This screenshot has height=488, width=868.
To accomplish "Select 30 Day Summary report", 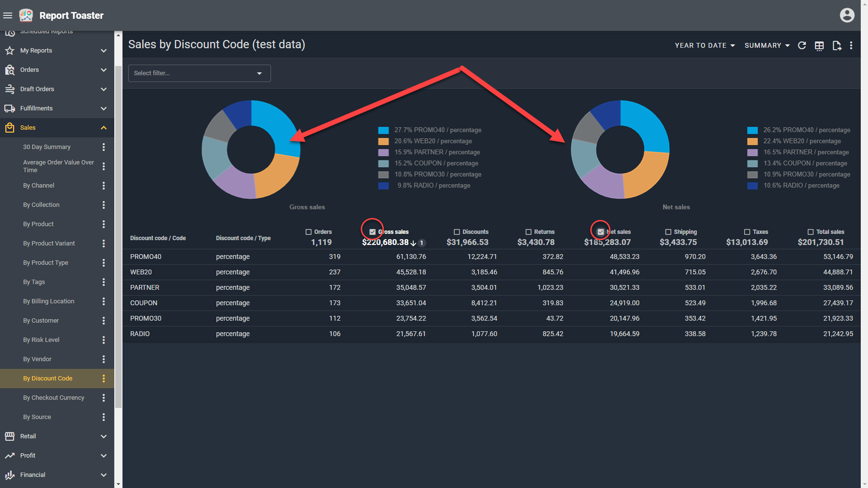I will (x=47, y=147).
